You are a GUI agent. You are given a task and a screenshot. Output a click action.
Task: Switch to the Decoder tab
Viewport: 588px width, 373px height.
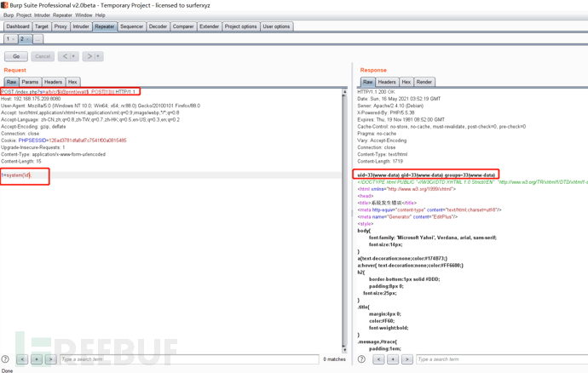click(158, 26)
